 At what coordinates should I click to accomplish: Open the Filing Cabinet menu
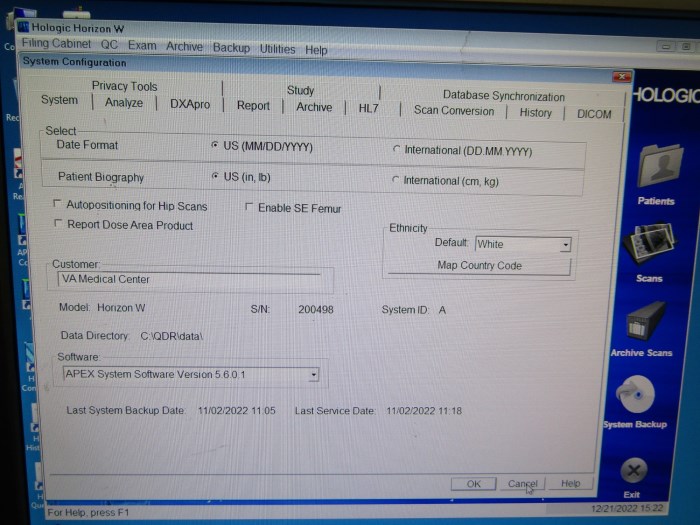point(56,45)
